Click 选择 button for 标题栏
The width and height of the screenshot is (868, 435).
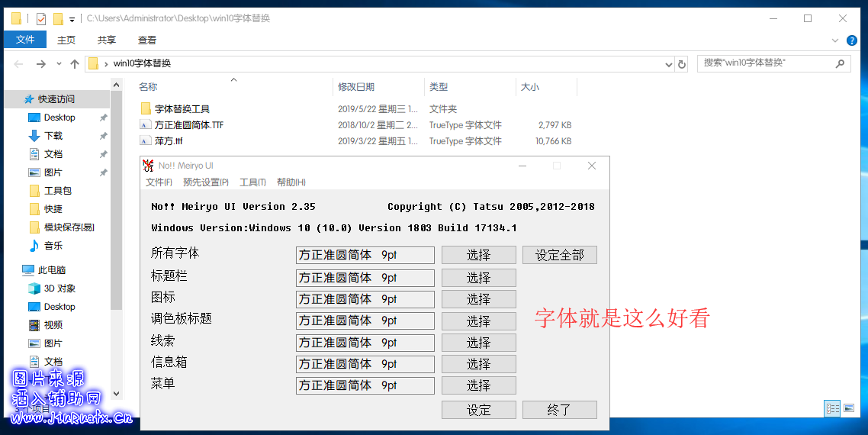coord(479,278)
